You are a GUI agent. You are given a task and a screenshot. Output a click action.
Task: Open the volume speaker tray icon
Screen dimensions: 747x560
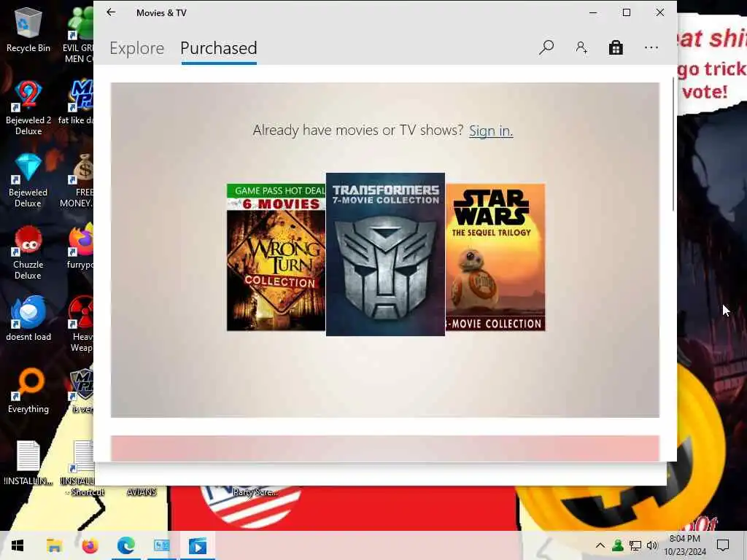pos(652,545)
